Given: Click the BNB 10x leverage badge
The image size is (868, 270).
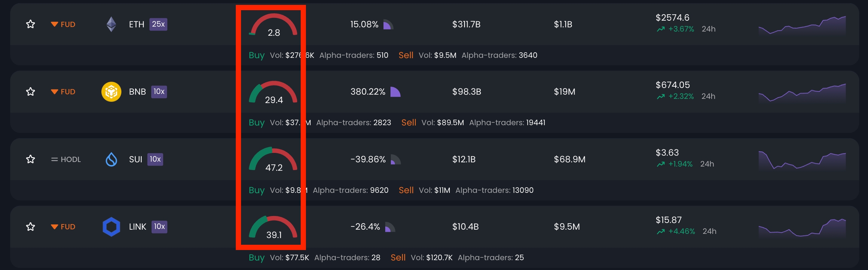Looking at the screenshot, I should (159, 92).
